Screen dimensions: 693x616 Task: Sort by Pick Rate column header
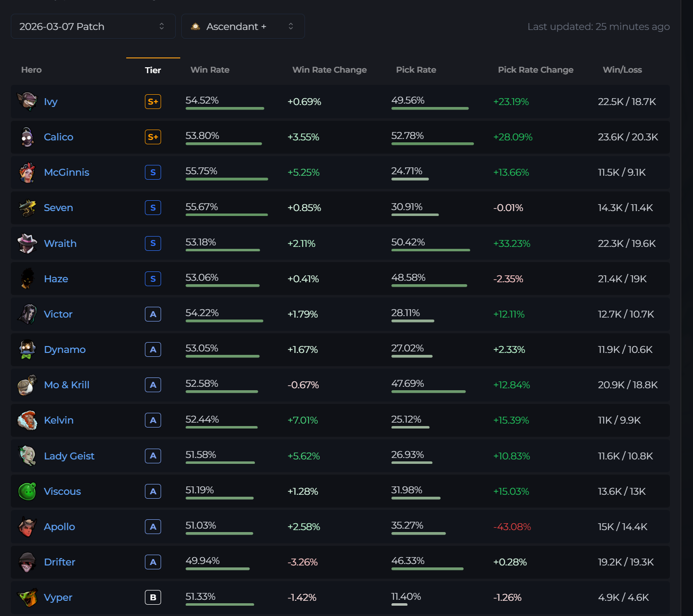point(416,70)
